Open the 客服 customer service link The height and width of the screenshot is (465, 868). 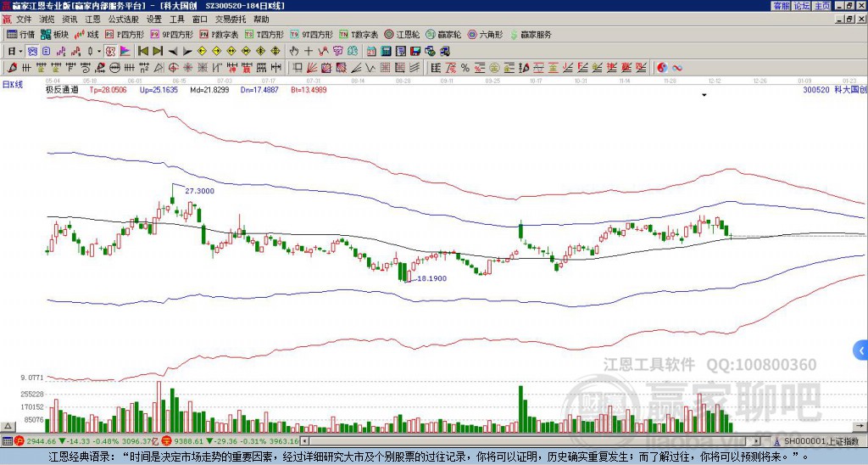[781, 6]
